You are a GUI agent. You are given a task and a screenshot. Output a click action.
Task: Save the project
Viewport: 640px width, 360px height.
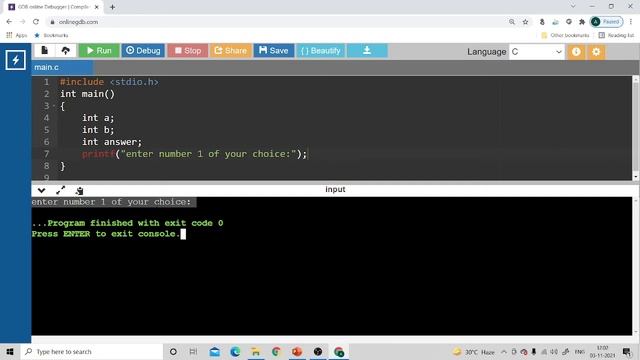(x=273, y=51)
